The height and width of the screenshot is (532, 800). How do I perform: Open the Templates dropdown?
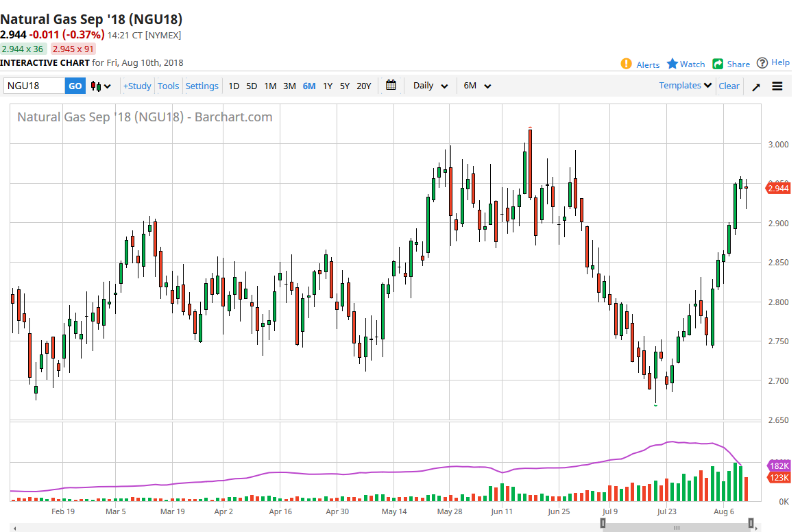(x=686, y=86)
